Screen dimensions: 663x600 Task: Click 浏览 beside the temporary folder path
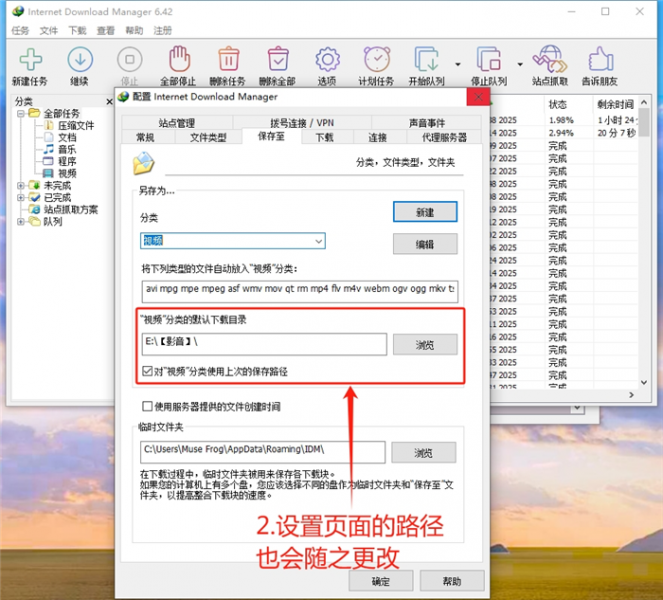423,453
